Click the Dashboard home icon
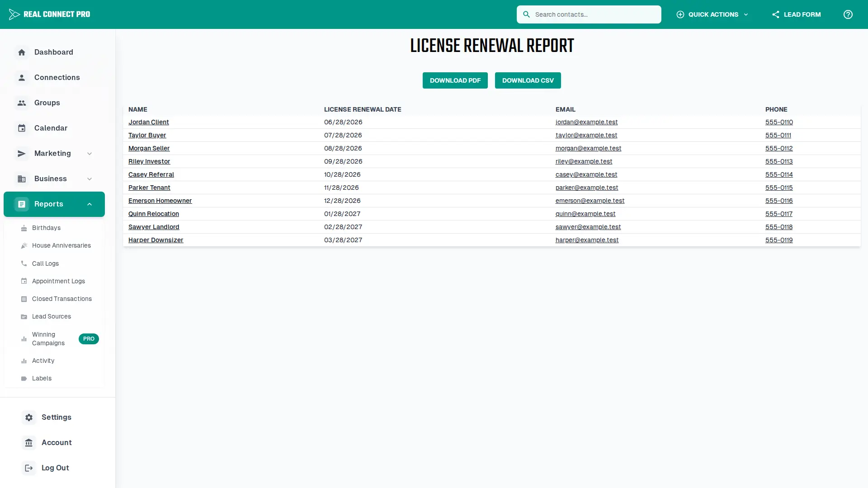The height and width of the screenshot is (488, 868). [x=22, y=52]
